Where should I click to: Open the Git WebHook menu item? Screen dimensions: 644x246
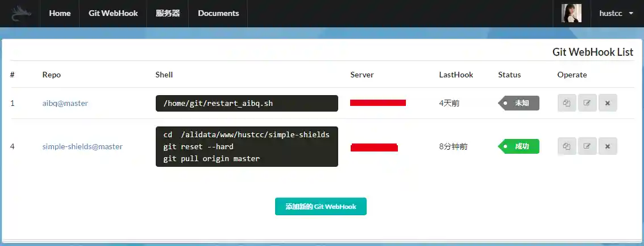pyautogui.click(x=113, y=13)
